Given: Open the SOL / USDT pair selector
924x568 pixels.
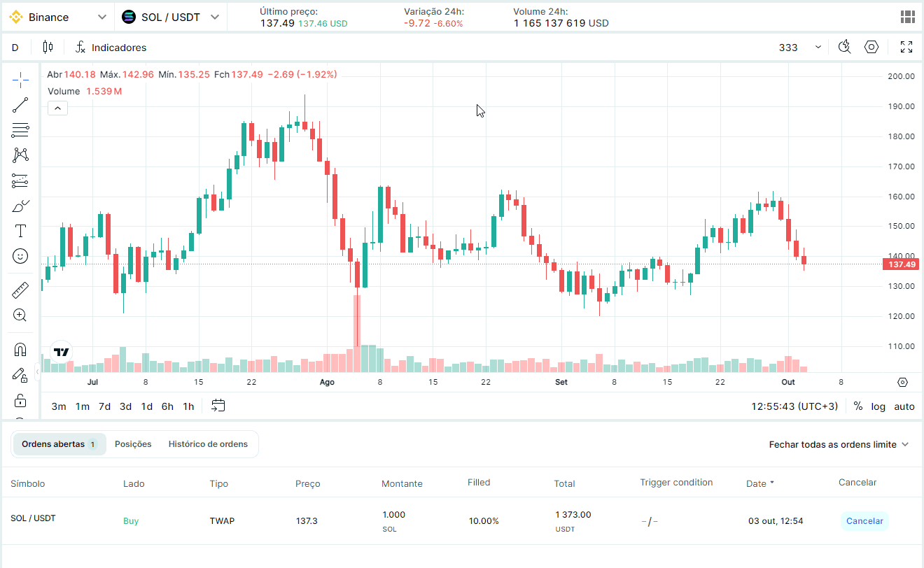Looking at the screenshot, I should 171,17.
